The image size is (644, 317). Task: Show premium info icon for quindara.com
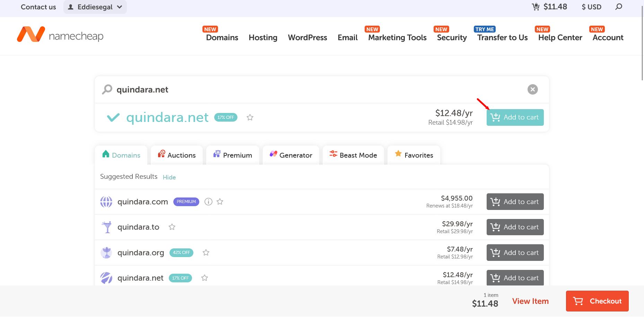208,202
